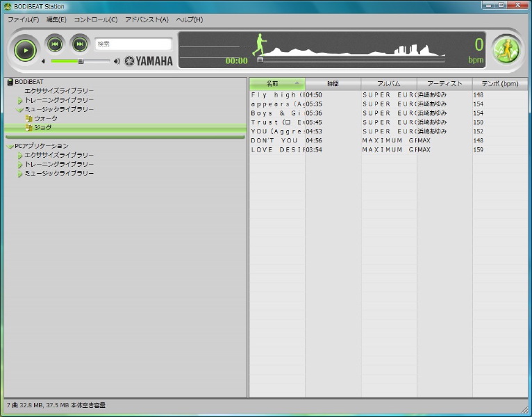Viewport: 532px width, 417px height.
Task: Click the round green runner icon button
Action: 506,49
